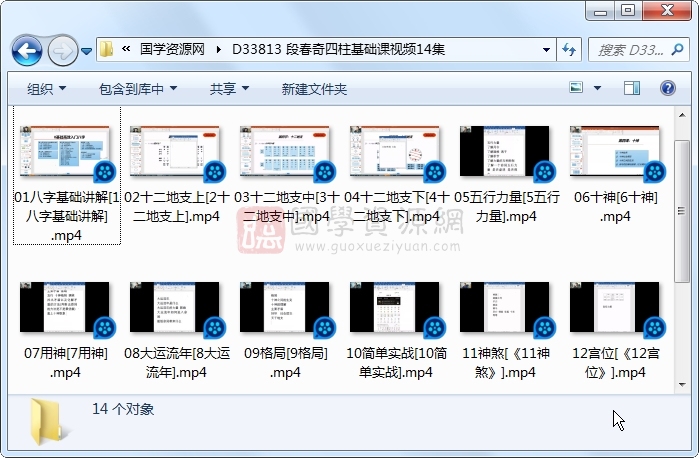This screenshot has height=458, width=699.
Task: Click file name 07用神[7用神].mp4
Action: [x=66, y=363]
